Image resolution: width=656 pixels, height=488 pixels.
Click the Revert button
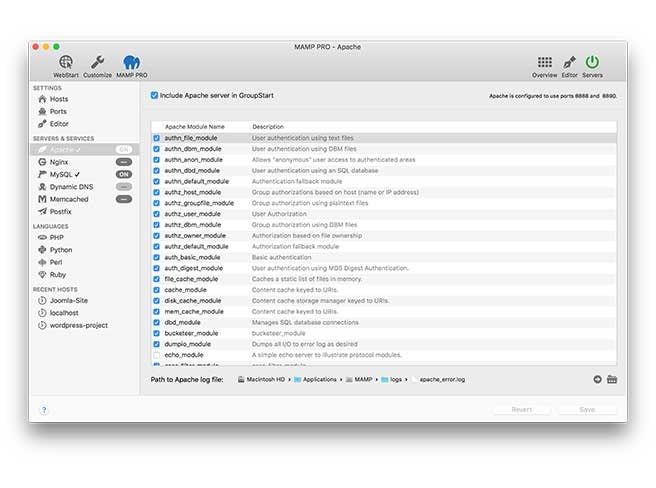pos(522,410)
